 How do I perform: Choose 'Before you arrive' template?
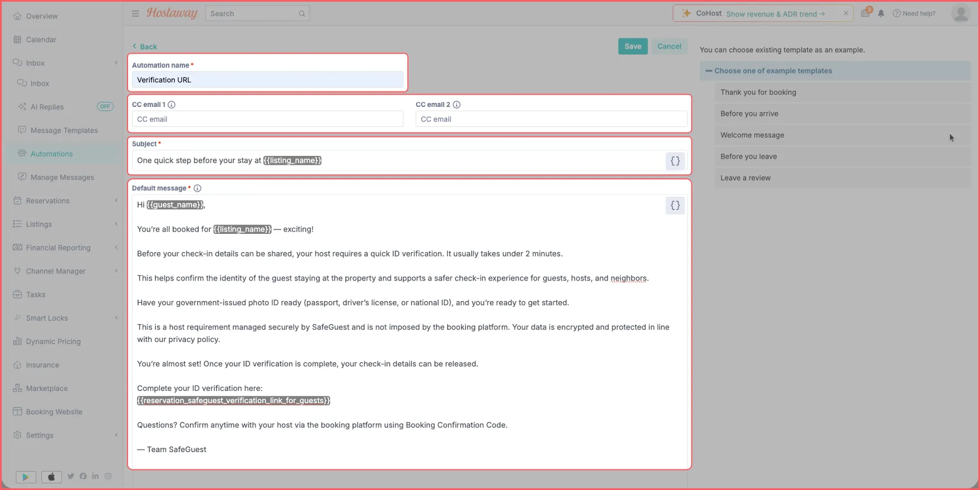pos(842,114)
